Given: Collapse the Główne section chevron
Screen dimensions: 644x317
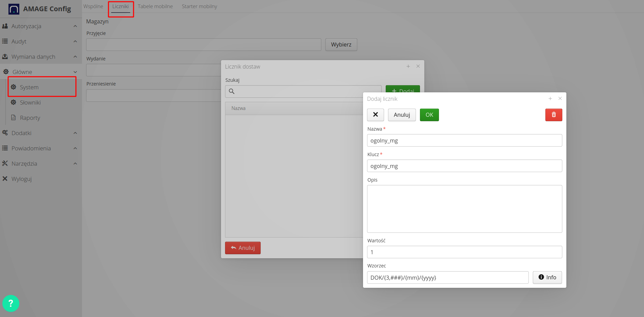Looking at the screenshot, I should (75, 72).
